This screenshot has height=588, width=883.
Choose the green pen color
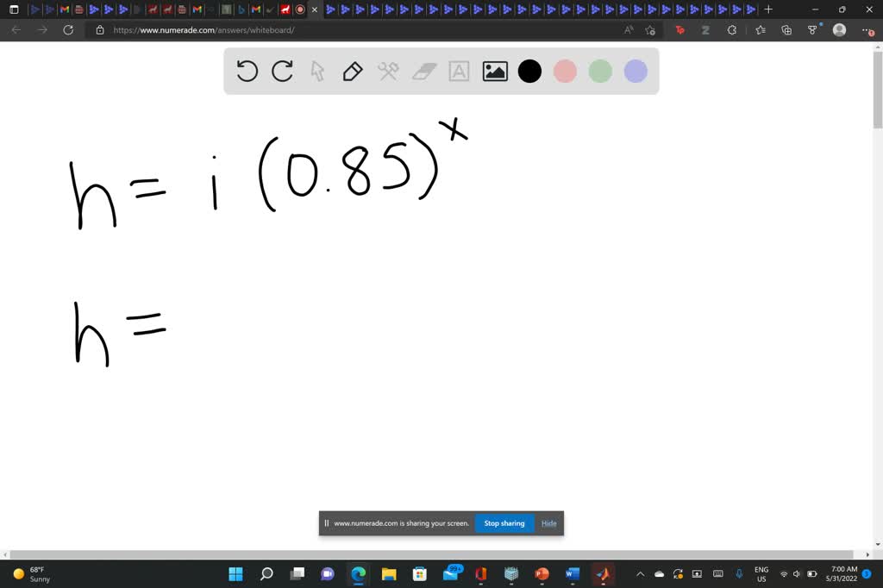pyautogui.click(x=600, y=72)
